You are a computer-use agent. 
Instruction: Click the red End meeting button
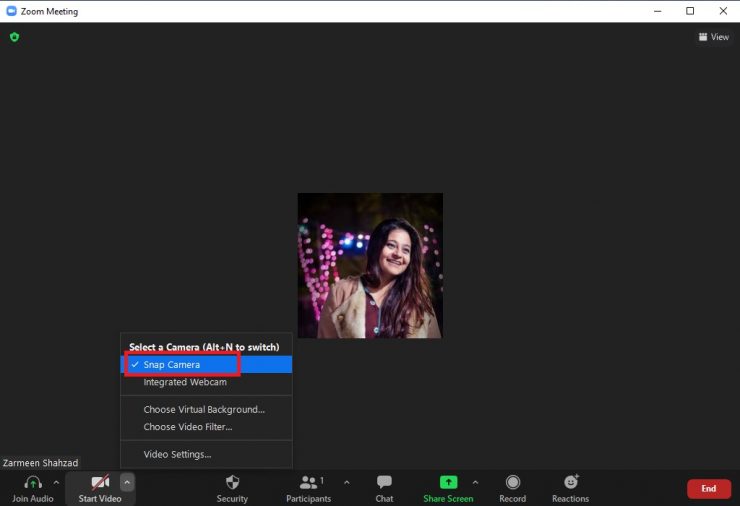(x=708, y=489)
